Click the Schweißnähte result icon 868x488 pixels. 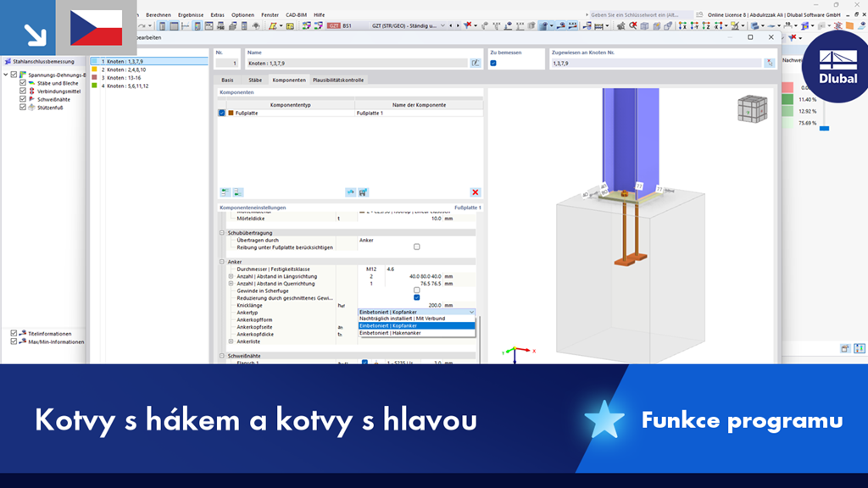click(31, 100)
